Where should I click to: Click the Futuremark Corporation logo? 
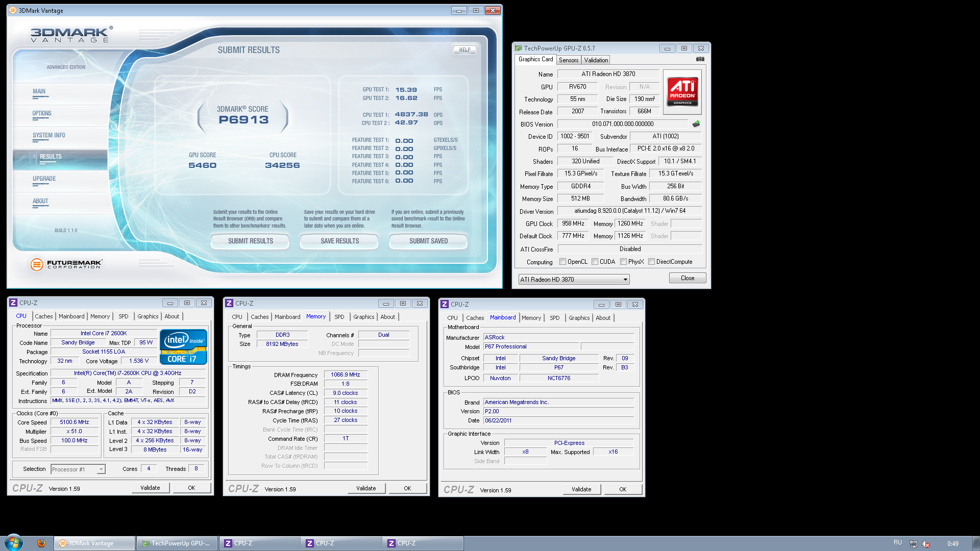coord(66,264)
